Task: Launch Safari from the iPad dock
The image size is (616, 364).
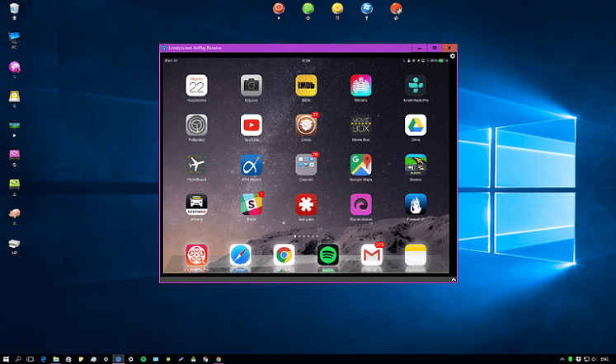Action: pos(241,255)
